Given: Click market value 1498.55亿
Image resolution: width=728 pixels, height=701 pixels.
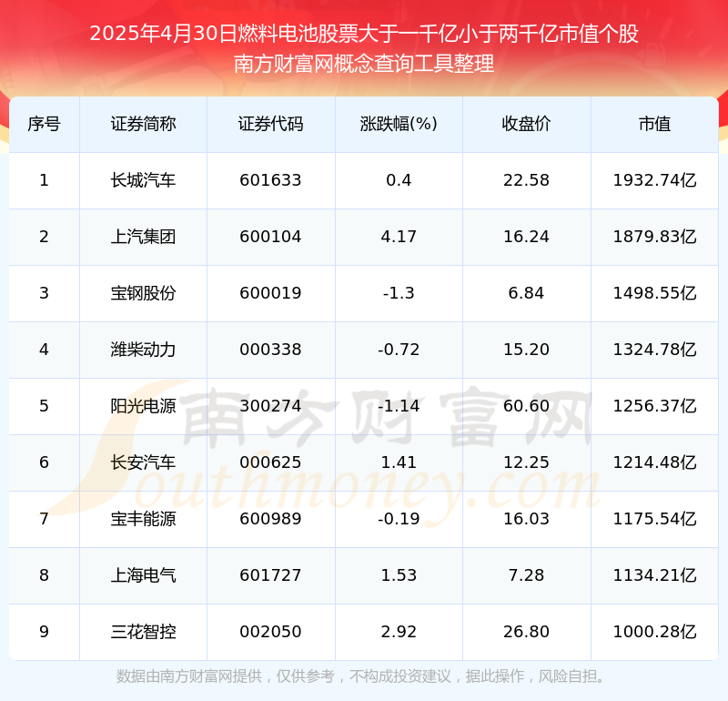Looking at the screenshot, I should [654, 293].
